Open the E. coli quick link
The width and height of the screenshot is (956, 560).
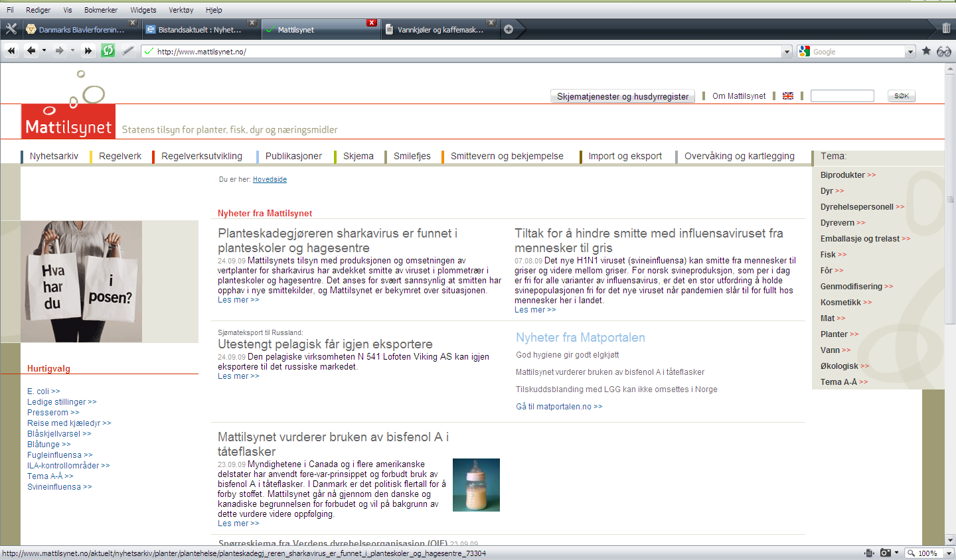coord(44,391)
